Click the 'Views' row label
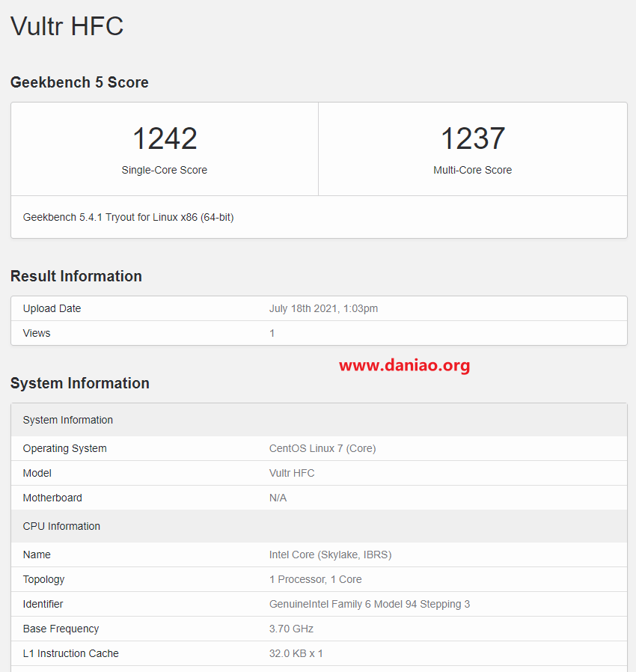636x672 pixels. tap(37, 333)
